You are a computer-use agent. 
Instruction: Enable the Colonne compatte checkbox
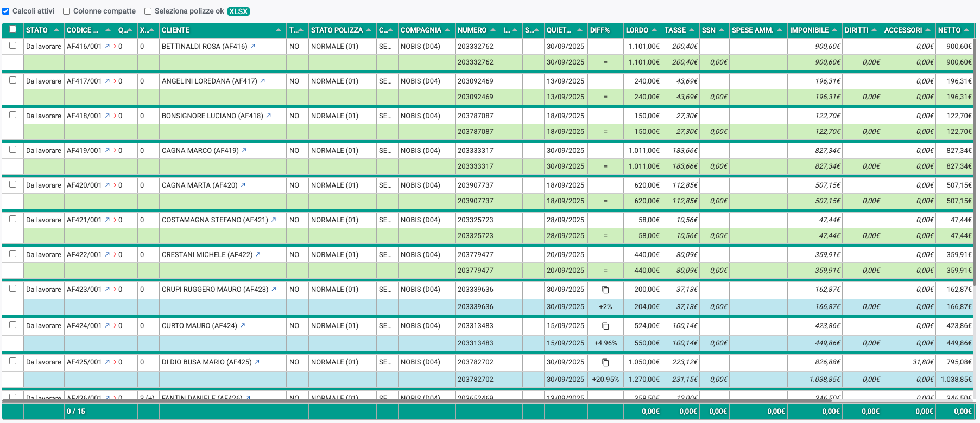[67, 11]
